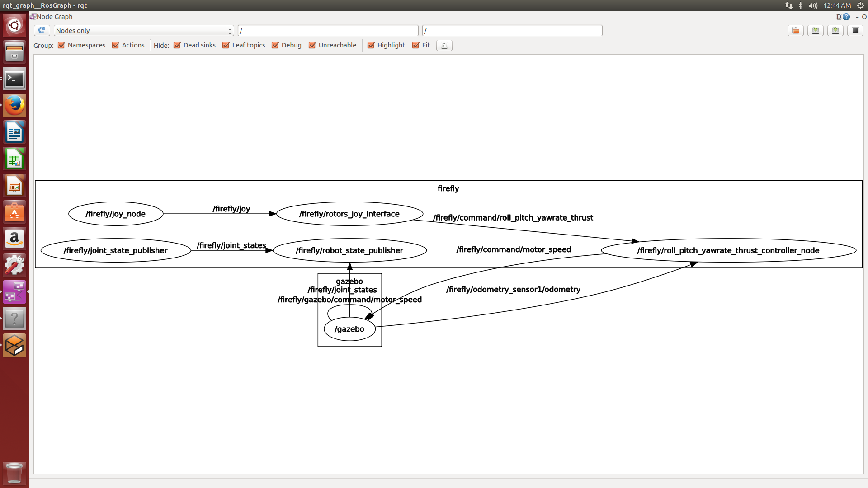The width and height of the screenshot is (868, 488).
Task: Click the undock 'O' control at far right of title row
Action: (x=864, y=17)
